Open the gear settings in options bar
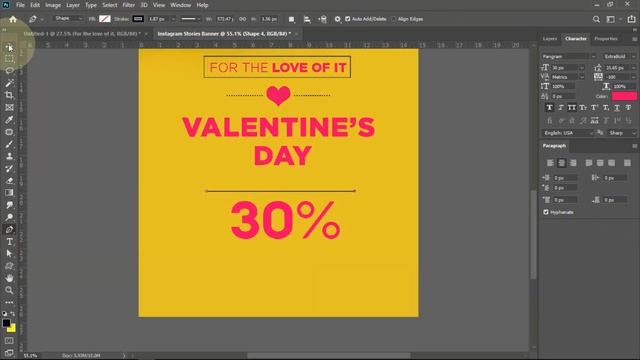Image resolution: width=640 pixels, height=360 pixels. [338, 19]
